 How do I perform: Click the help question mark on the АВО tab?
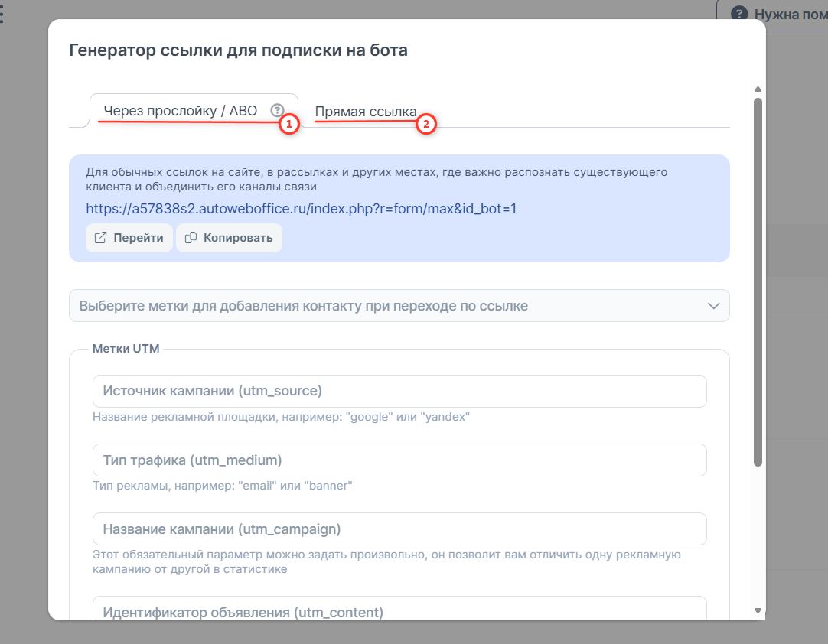pyautogui.click(x=277, y=110)
